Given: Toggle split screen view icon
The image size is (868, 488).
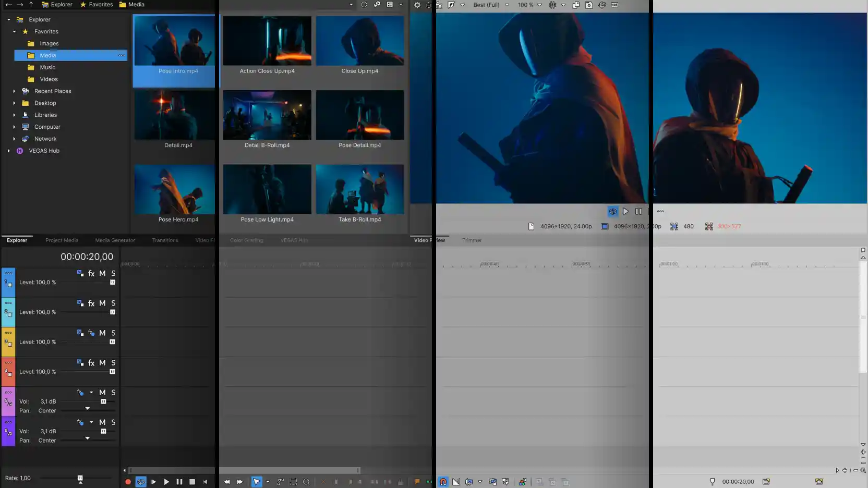Looking at the screenshot, I should (x=451, y=5).
